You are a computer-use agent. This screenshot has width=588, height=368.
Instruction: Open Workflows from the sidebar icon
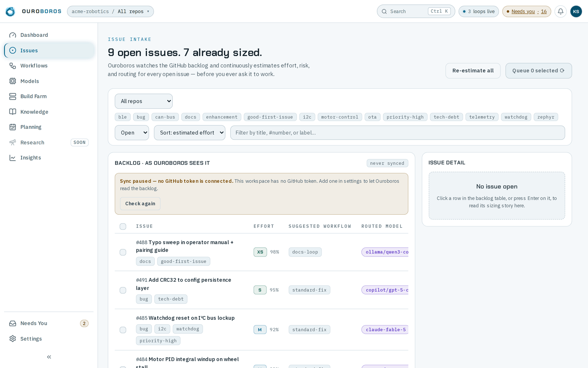(13, 66)
